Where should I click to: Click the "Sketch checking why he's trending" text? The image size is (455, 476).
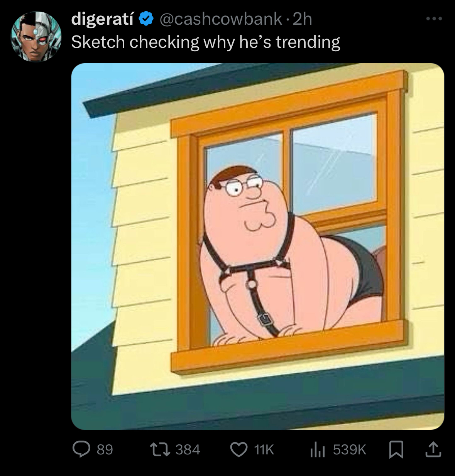coord(205,42)
